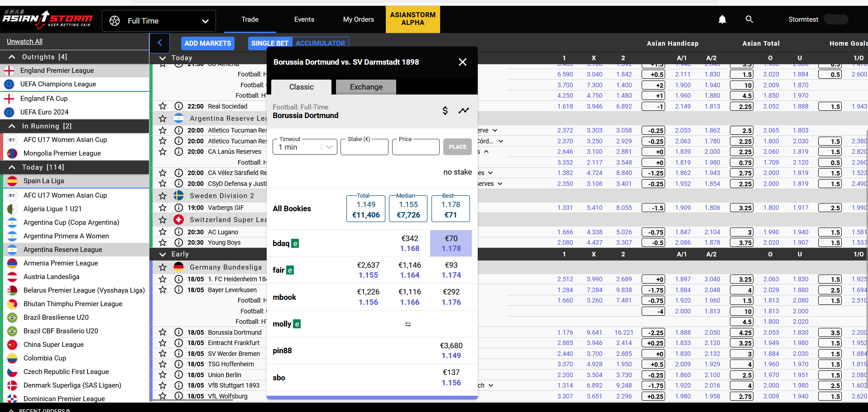Open info for Young Boys match
Image resolution: width=868 pixels, height=412 pixels.
click(179, 242)
